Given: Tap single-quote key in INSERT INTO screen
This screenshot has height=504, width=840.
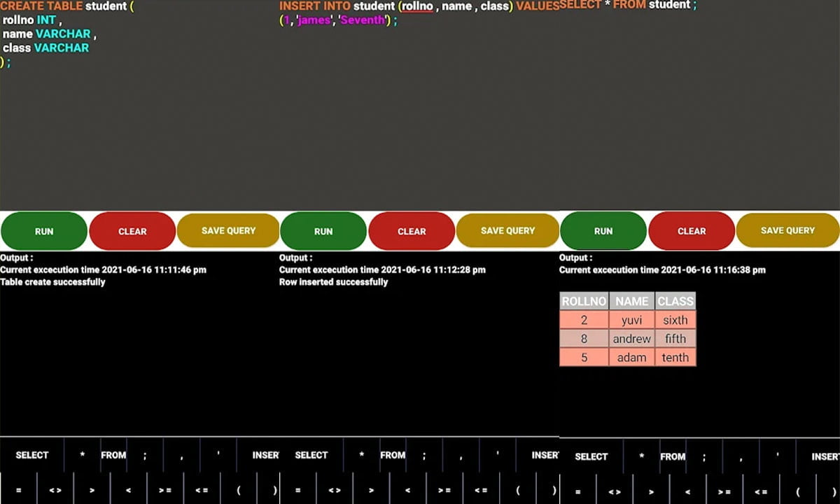Looking at the screenshot, I should [497, 455].
